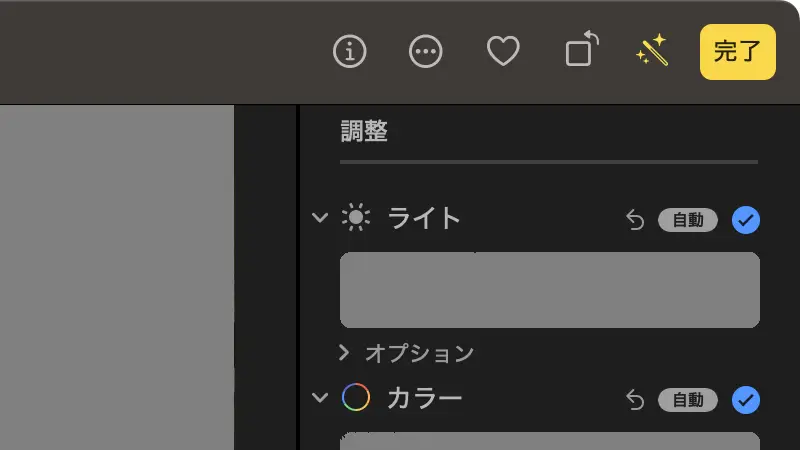
Task: Click the gray photo preview area
Action: pyautogui.click(x=116, y=277)
